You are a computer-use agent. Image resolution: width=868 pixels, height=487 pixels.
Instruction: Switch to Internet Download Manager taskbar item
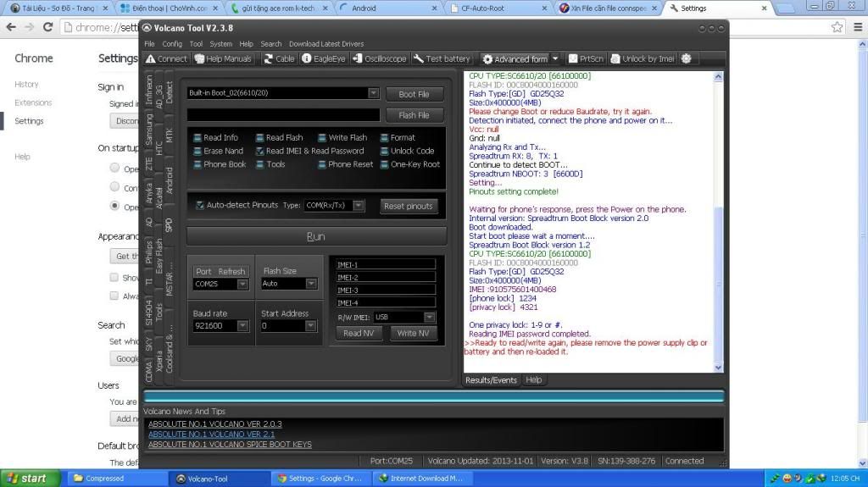coord(422,479)
